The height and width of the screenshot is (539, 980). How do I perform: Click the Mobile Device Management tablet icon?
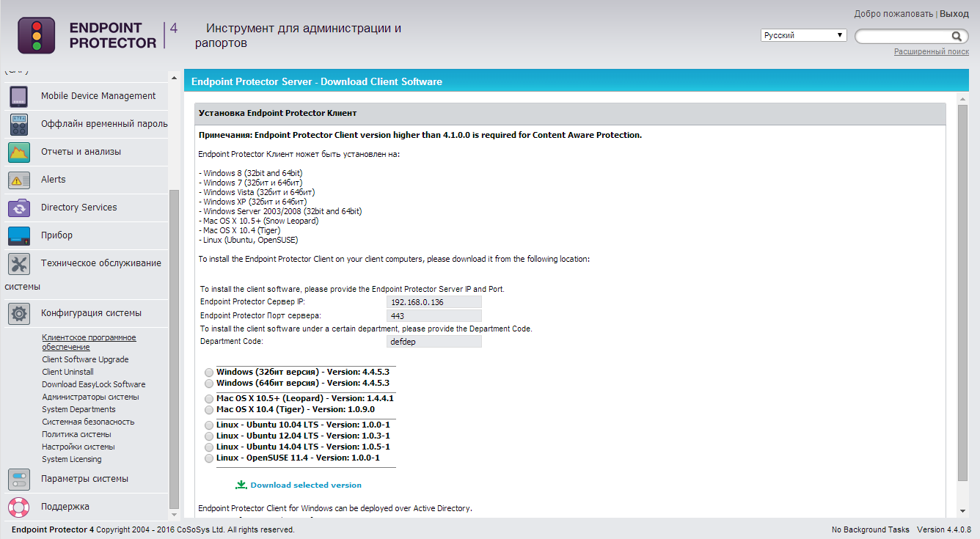click(x=19, y=96)
